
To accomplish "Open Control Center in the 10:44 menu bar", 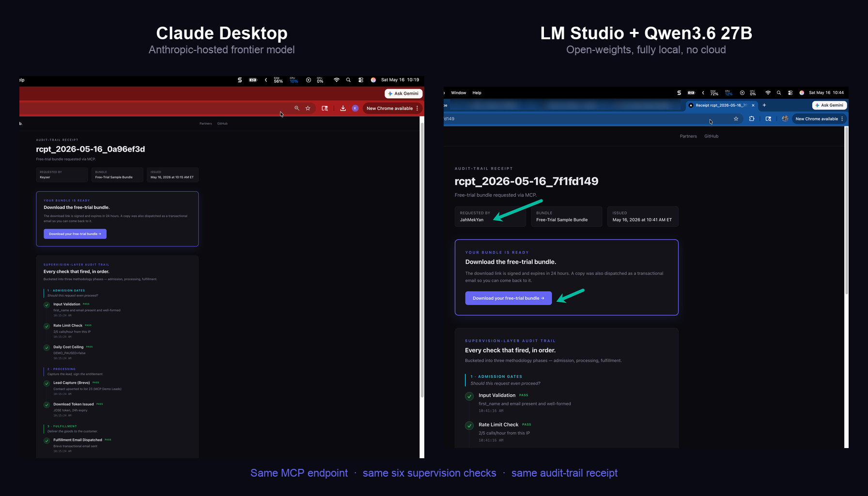I will click(x=790, y=93).
